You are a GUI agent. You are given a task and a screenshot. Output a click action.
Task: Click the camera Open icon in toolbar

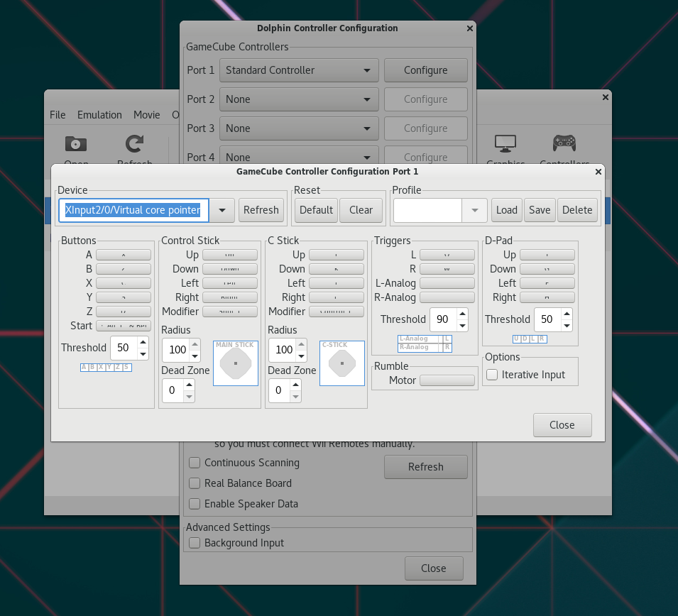(x=76, y=144)
